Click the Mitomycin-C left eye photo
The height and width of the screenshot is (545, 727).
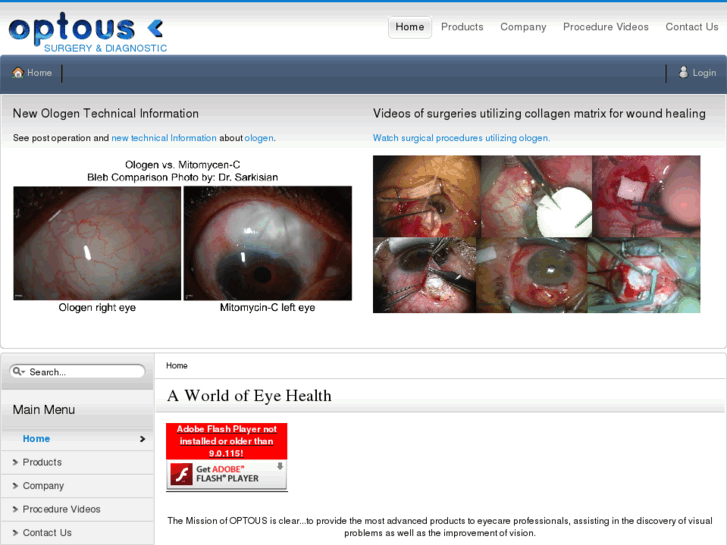tap(268, 243)
